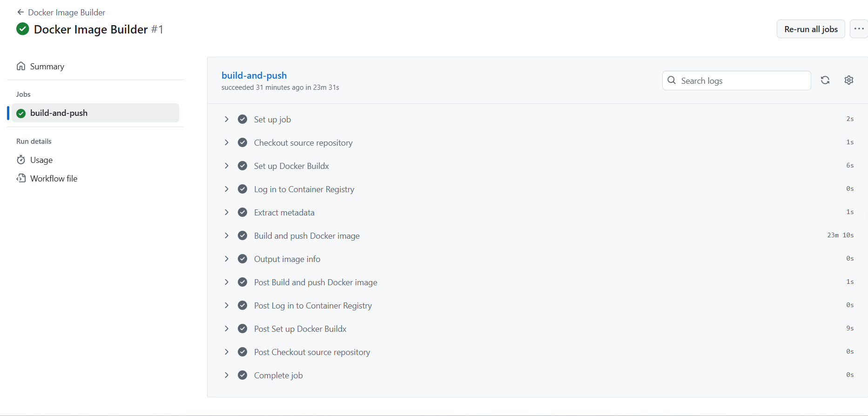Expand the Post Set up Docker Buildx step
This screenshot has width=868, height=416.
227,329
